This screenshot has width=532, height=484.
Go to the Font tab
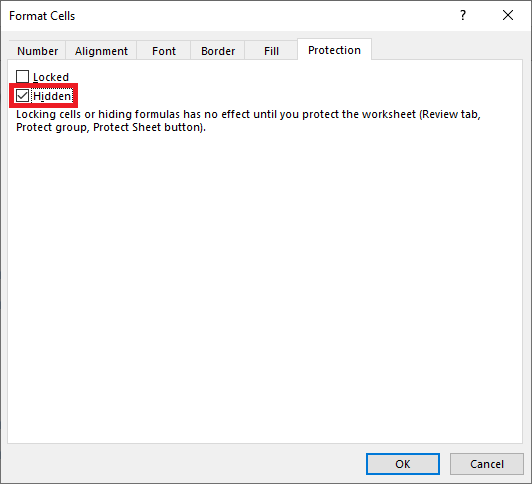click(x=164, y=51)
